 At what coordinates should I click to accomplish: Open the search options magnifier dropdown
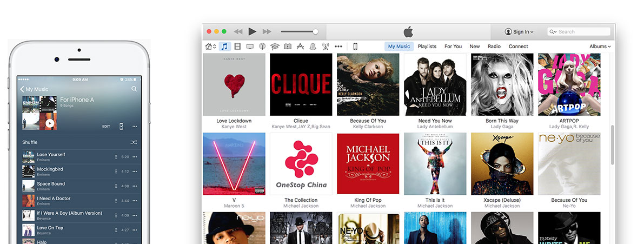point(553,31)
